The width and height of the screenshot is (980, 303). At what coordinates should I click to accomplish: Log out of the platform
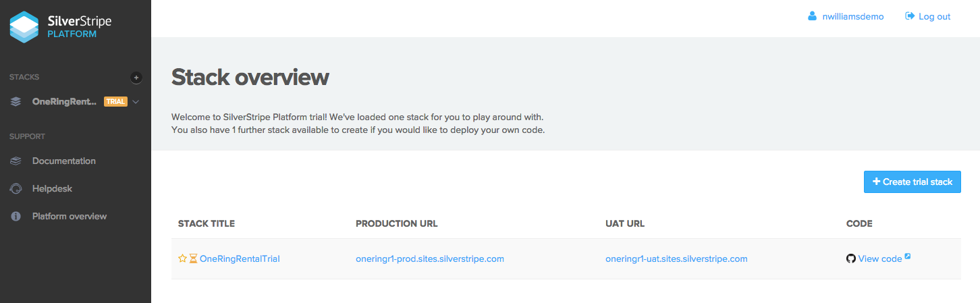934,16
